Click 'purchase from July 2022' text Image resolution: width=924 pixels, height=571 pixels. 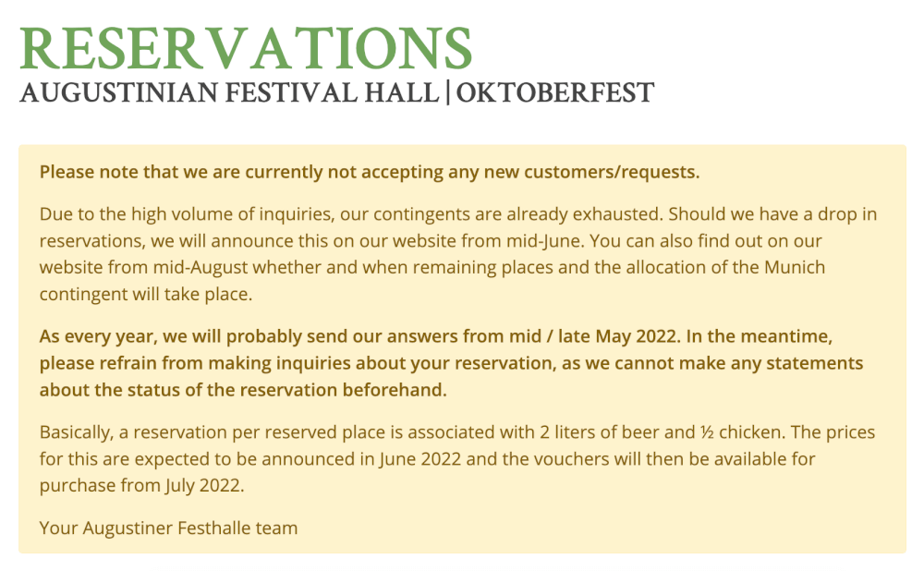pyautogui.click(x=141, y=486)
